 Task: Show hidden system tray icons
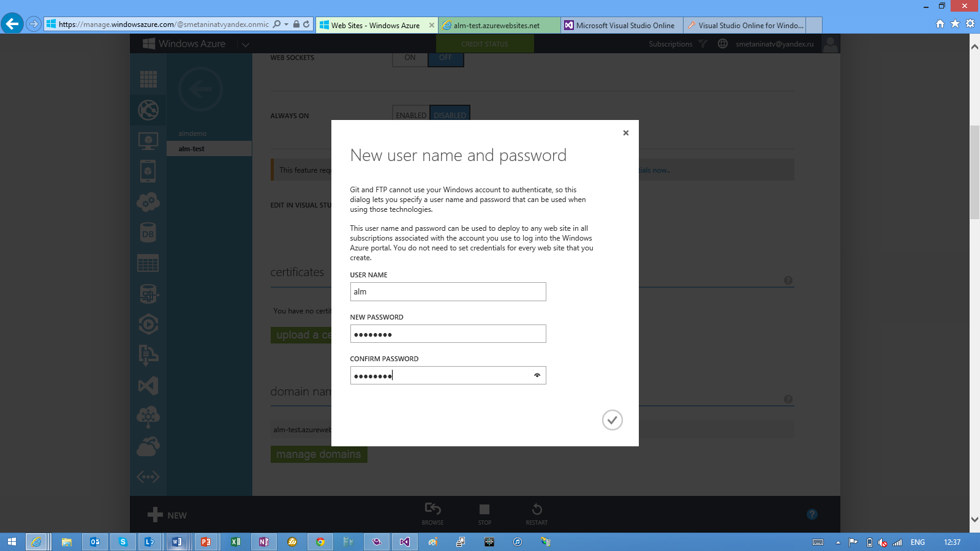click(x=838, y=542)
